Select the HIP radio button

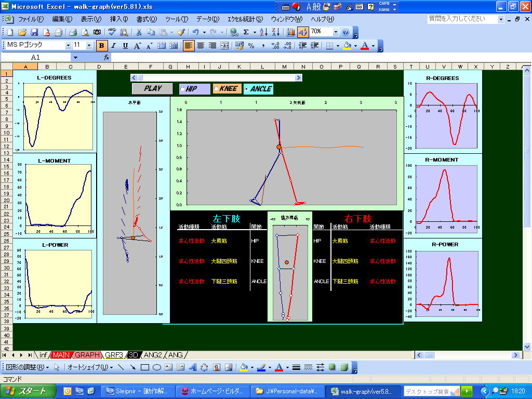pos(182,89)
